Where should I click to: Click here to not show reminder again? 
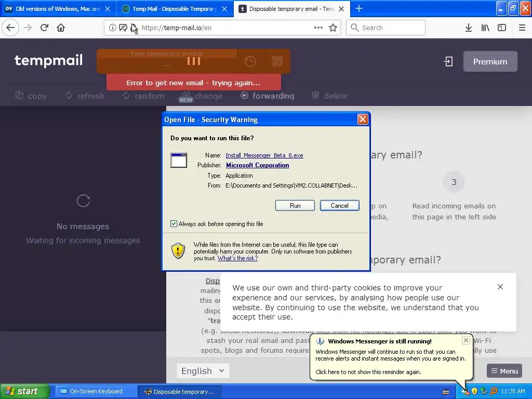pos(368,372)
